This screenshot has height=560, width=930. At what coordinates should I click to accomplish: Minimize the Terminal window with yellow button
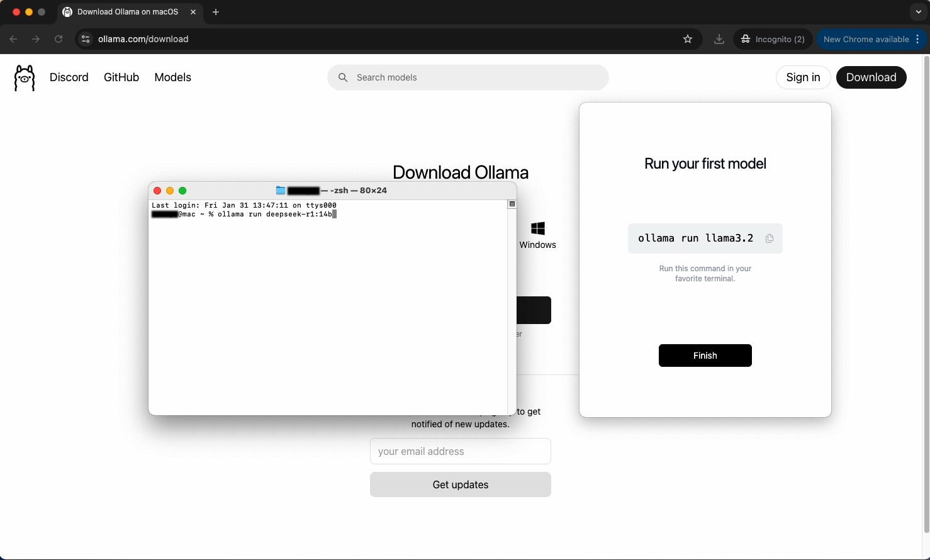pyautogui.click(x=170, y=191)
